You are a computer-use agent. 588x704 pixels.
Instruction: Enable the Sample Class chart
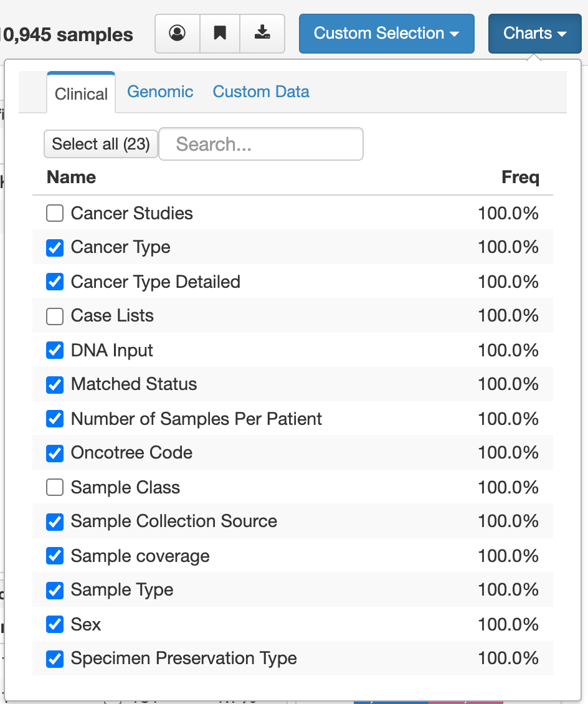[54, 487]
